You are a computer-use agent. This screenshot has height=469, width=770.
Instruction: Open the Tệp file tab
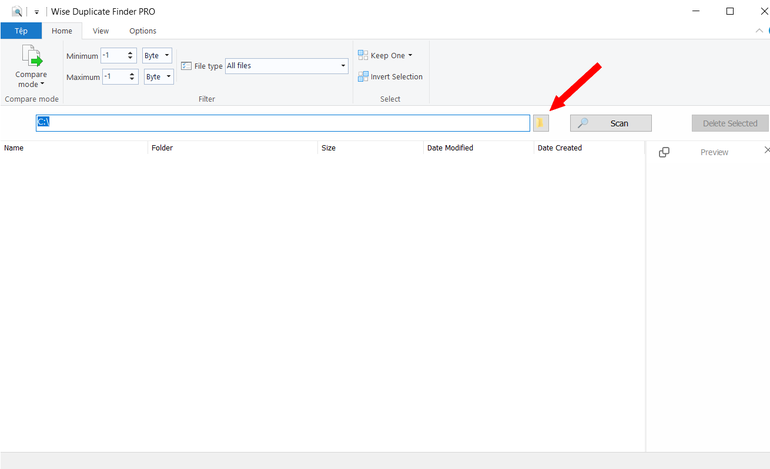click(21, 30)
